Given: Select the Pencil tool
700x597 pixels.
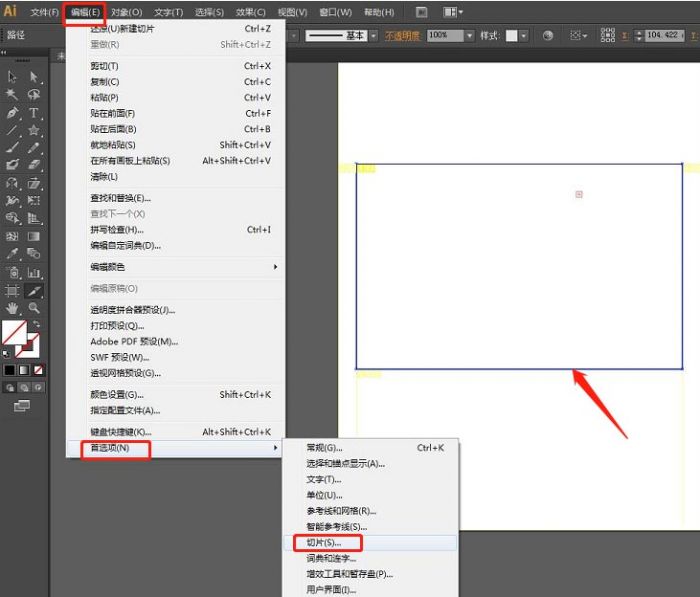Looking at the screenshot, I should (x=34, y=147).
